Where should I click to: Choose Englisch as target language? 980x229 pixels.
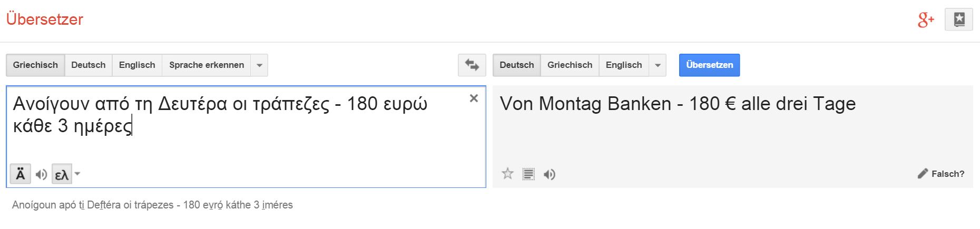click(624, 65)
